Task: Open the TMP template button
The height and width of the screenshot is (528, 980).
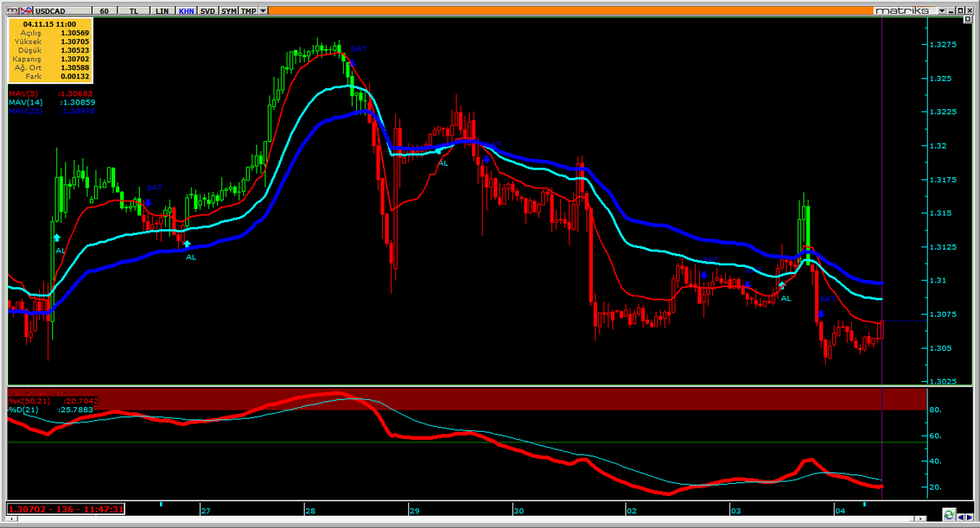Action: click(x=248, y=11)
